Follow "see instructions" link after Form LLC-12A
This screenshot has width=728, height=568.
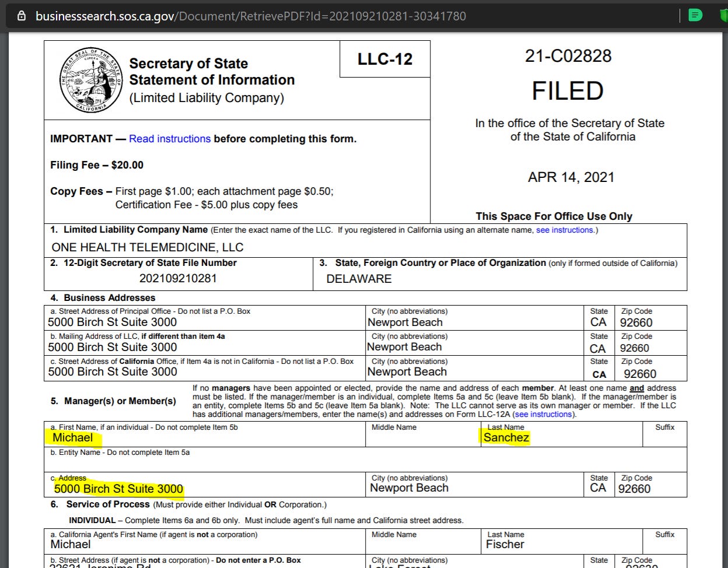[542, 414]
